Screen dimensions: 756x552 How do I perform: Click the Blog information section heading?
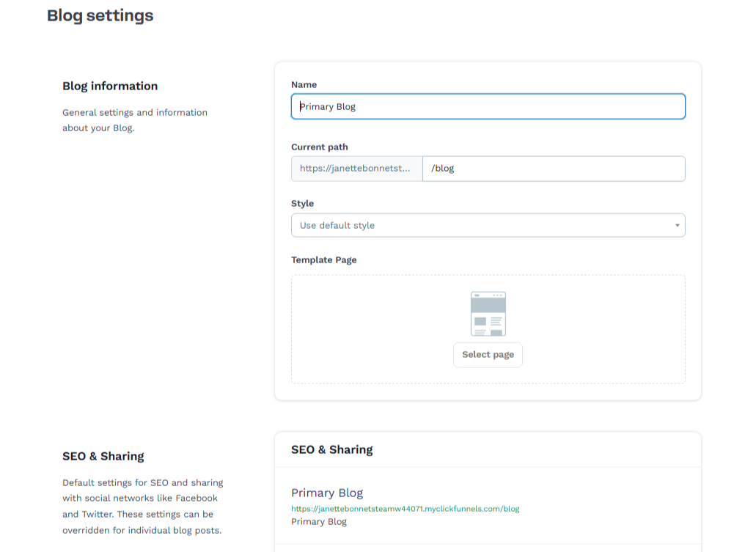110,86
